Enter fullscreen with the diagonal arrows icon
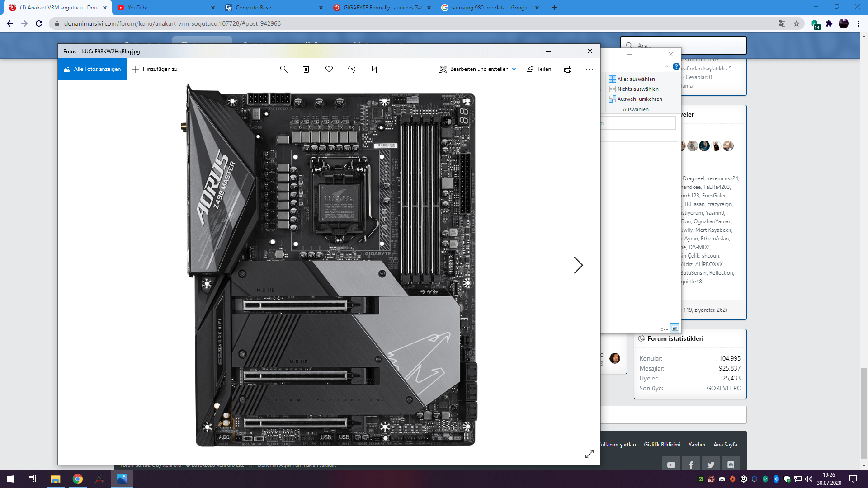Image resolution: width=868 pixels, height=488 pixels. click(x=589, y=454)
